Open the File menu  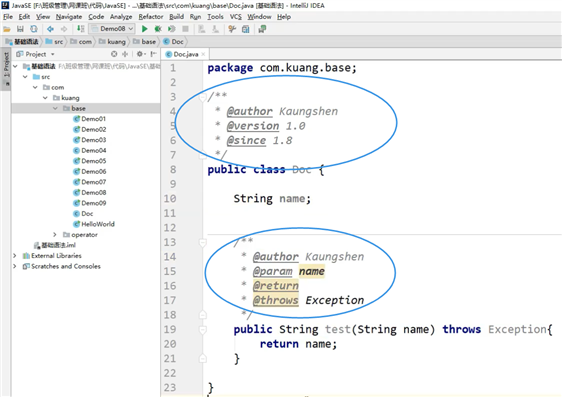tap(8, 17)
